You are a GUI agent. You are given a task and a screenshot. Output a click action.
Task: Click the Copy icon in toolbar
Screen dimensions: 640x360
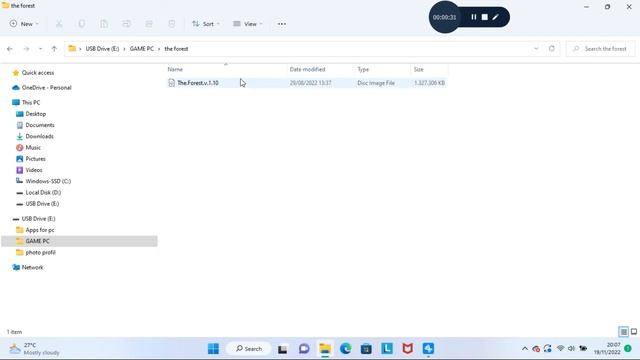82,24
